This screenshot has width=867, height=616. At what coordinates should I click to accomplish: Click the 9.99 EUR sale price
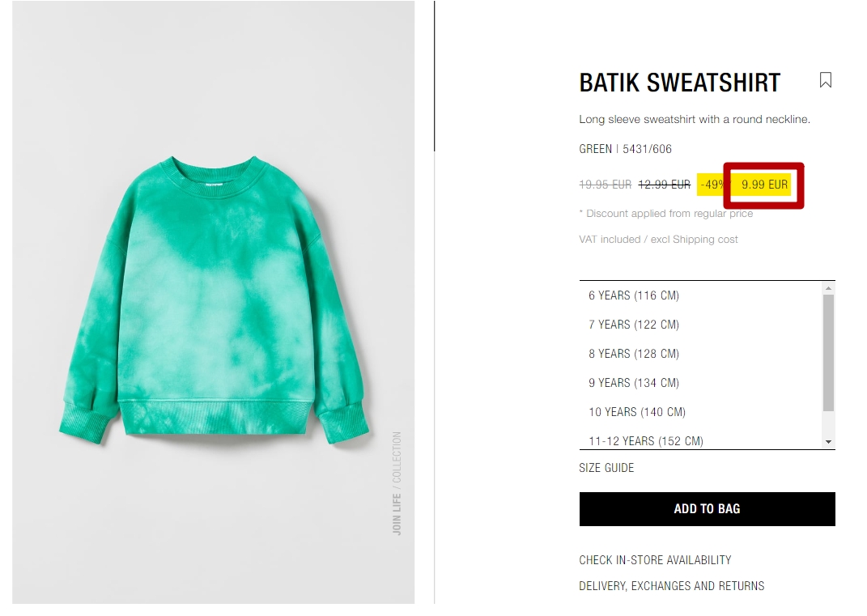[x=764, y=185]
